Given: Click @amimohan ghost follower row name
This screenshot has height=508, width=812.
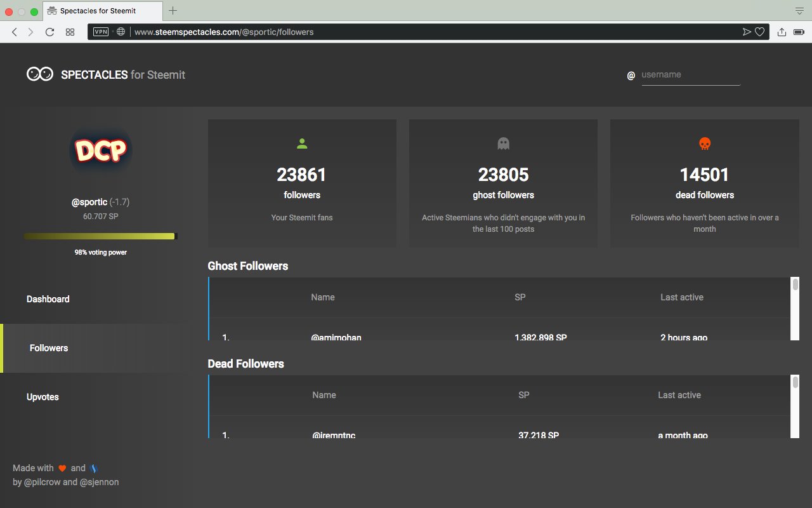Looking at the screenshot, I should 336,337.
